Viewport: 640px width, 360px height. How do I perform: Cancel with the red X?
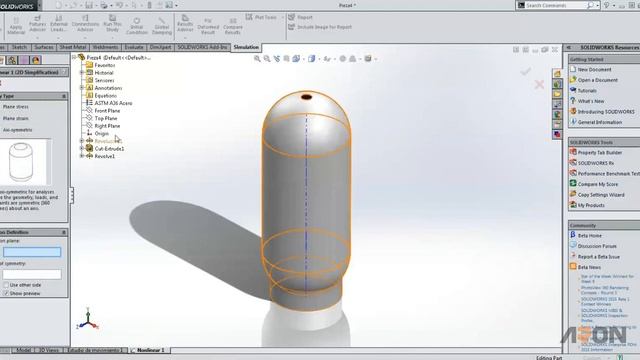539,84
